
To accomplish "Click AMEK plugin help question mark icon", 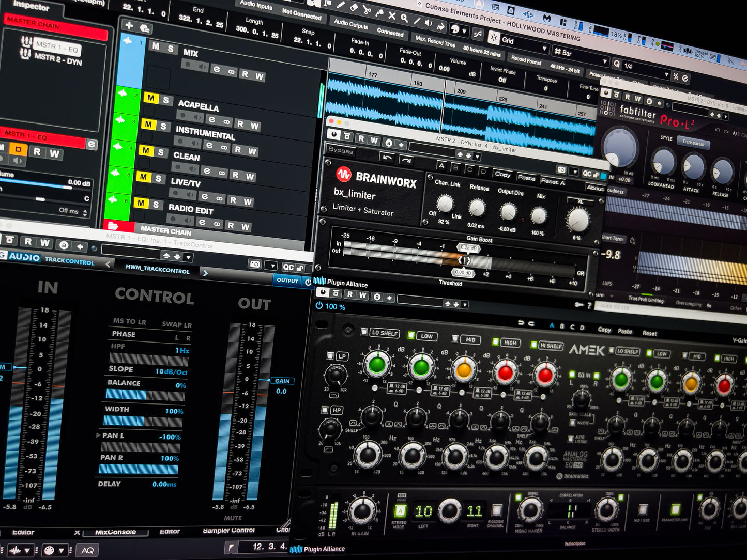I will 589,305.
